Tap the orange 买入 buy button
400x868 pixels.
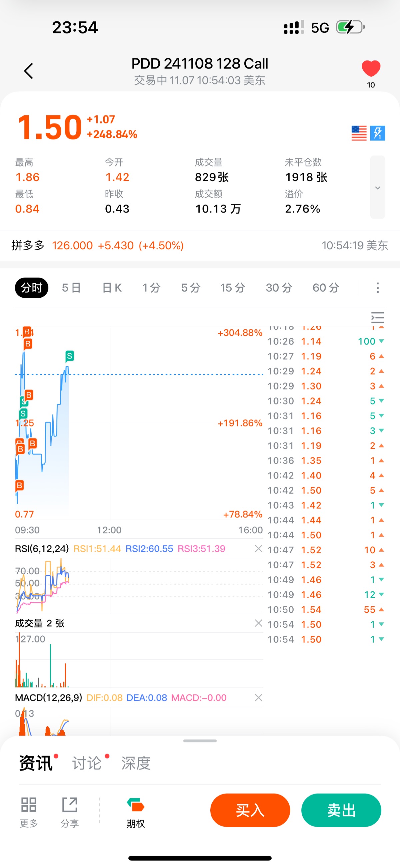tap(250, 810)
